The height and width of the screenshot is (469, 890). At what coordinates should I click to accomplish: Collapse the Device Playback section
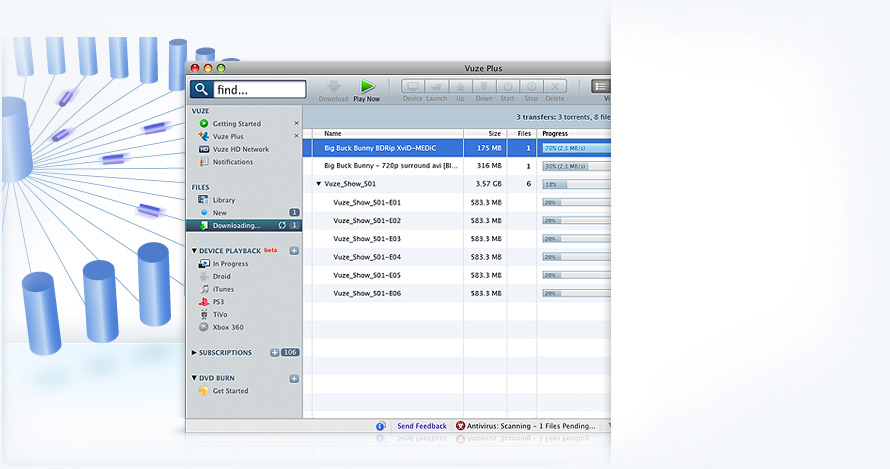pos(194,250)
